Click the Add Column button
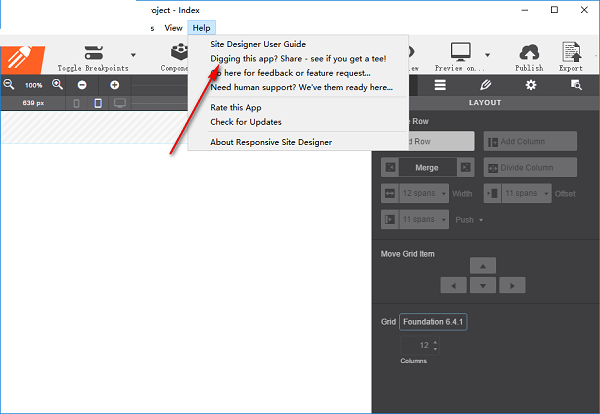Screen dimensions: 600x414 529,142
